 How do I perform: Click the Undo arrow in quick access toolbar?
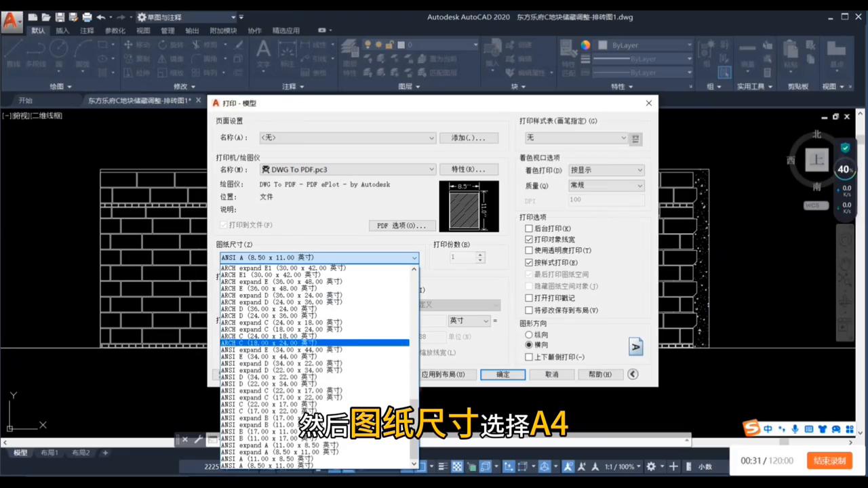coord(101,17)
